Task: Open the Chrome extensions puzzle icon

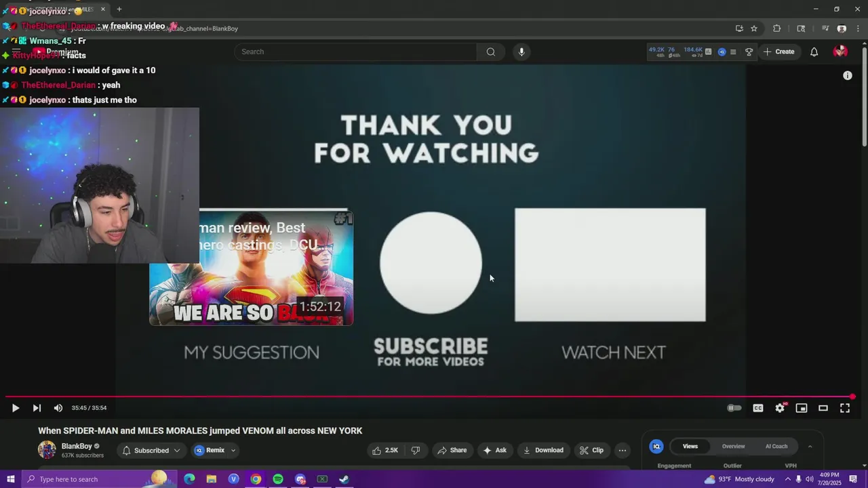Action: tap(777, 28)
